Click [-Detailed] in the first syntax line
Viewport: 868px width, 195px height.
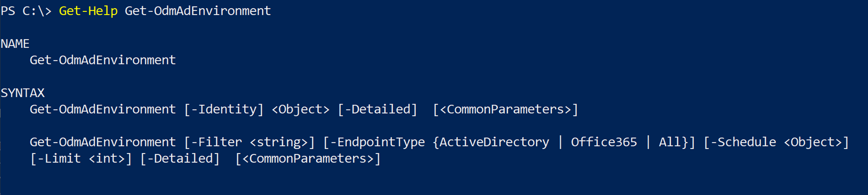pos(378,110)
